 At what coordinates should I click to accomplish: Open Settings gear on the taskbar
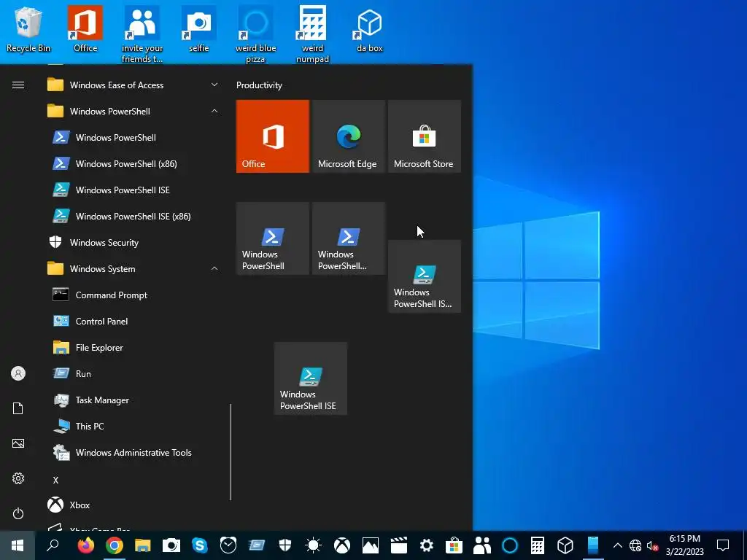click(426, 545)
